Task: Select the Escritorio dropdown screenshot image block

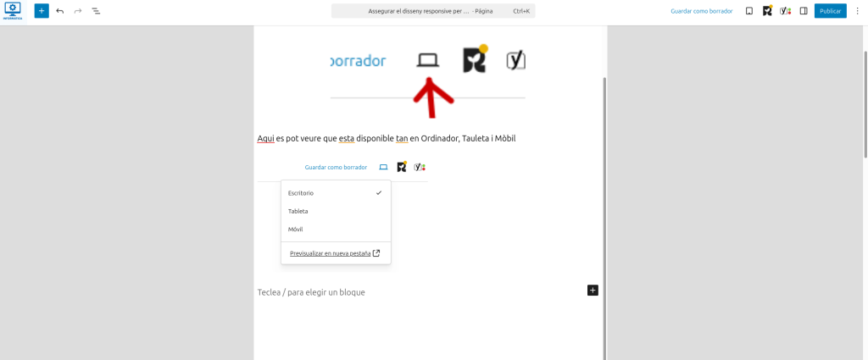Action: pos(342,213)
